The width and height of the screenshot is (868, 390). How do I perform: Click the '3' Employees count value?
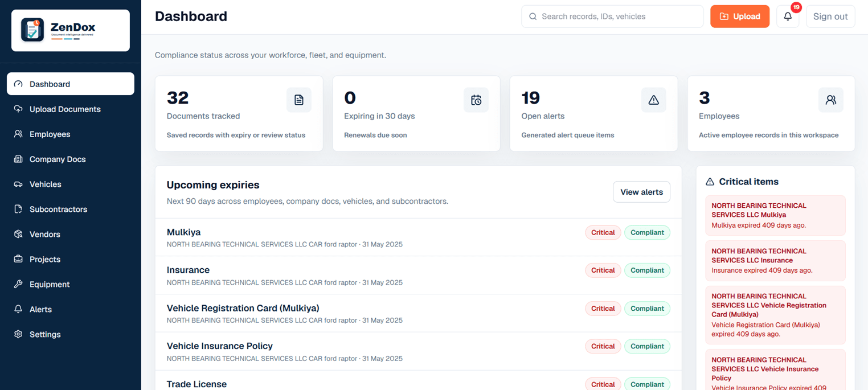tap(705, 98)
